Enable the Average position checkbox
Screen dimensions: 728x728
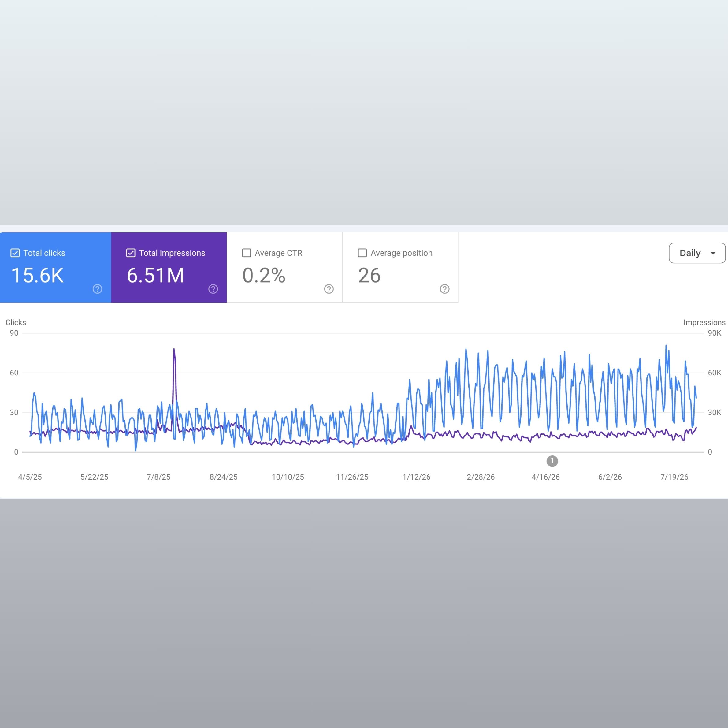click(x=362, y=253)
